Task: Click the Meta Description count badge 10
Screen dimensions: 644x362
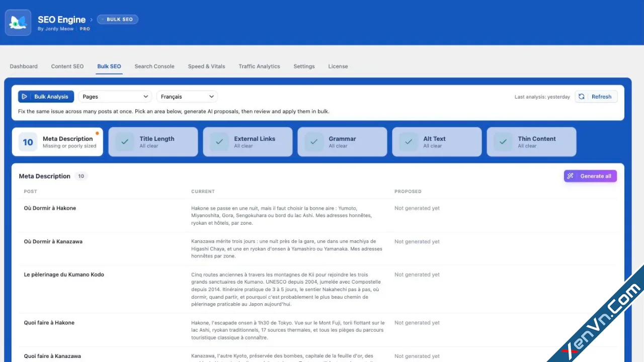Action: pyautogui.click(x=28, y=142)
